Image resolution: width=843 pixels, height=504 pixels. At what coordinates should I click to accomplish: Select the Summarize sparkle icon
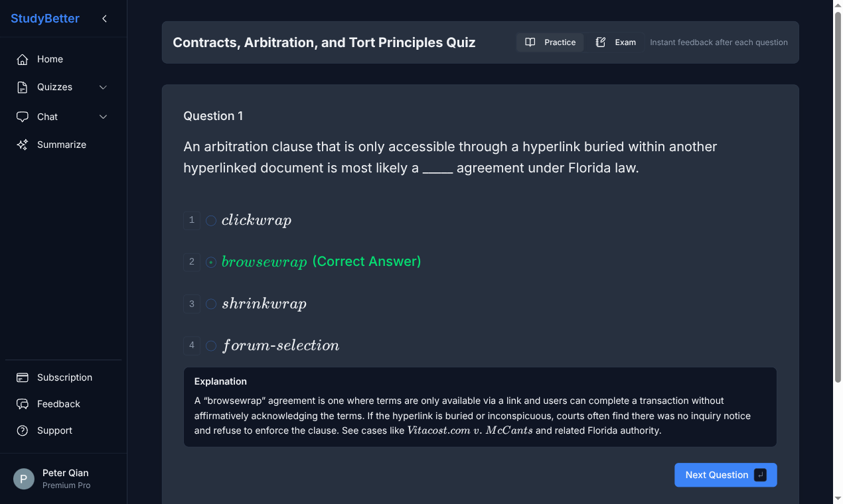[x=22, y=145]
